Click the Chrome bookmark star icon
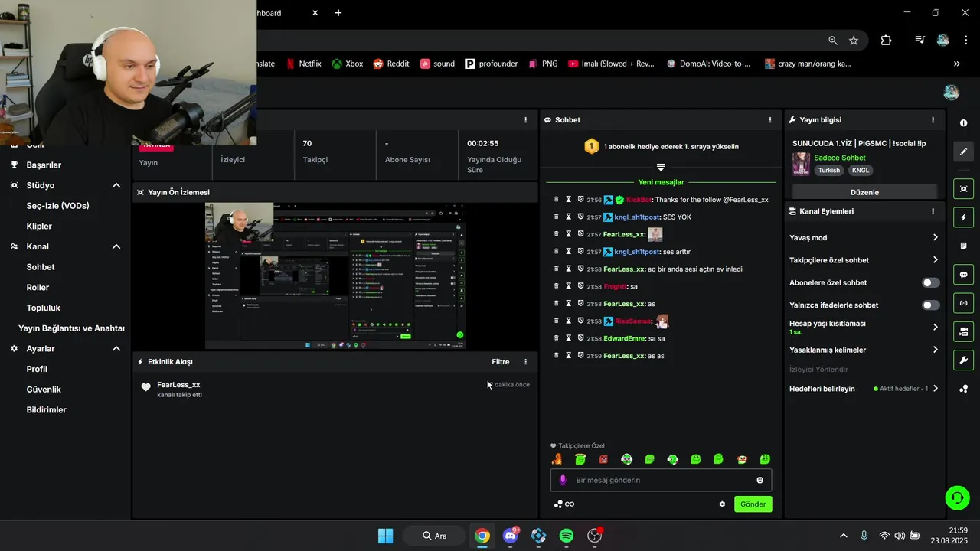Image resolution: width=980 pixels, height=551 pixels. [x=854, y=41]
